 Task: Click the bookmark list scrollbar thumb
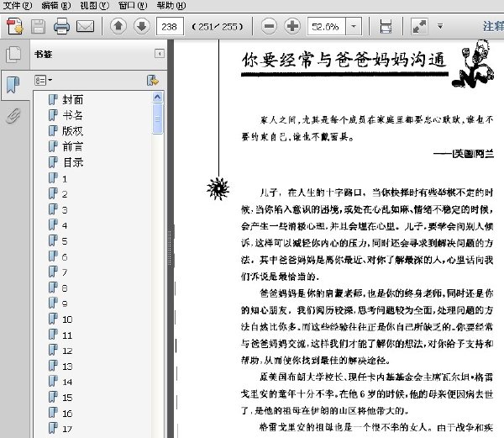point(158,119)
